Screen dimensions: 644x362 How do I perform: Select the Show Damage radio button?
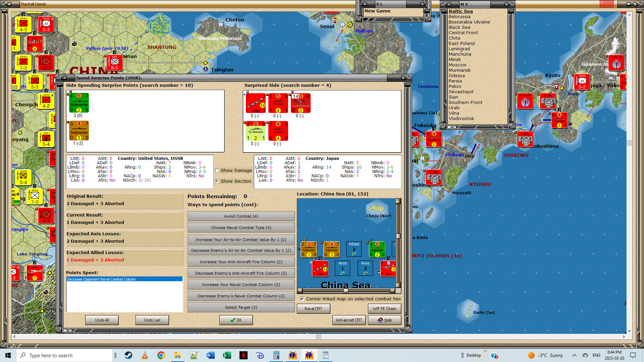click(217, 171)
